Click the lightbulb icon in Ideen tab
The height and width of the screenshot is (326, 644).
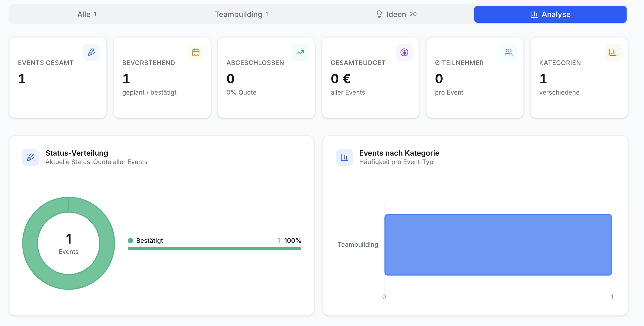click(379, 14)
